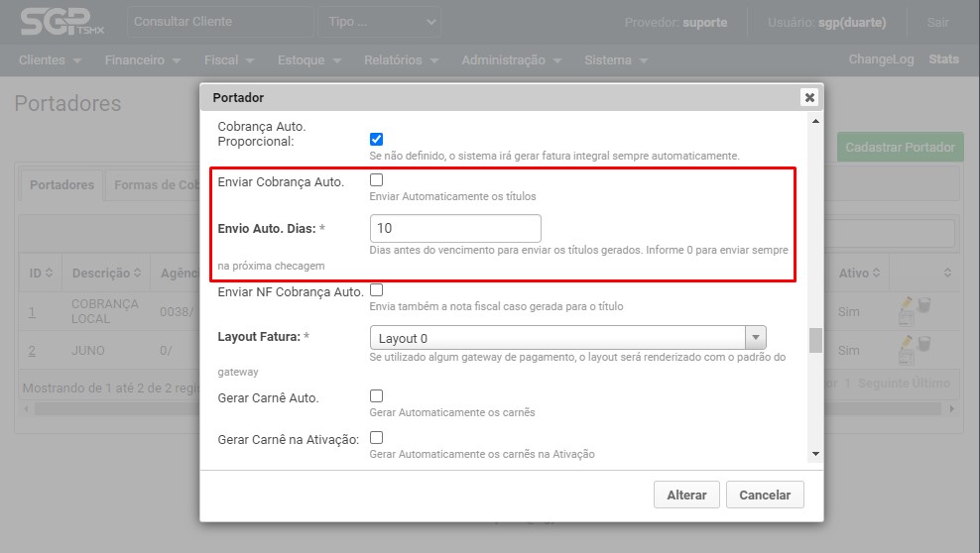Viewport: 980px width, 553px height.
Task: Click the SGP logo in the header
Action: click(x=56, y=21)
